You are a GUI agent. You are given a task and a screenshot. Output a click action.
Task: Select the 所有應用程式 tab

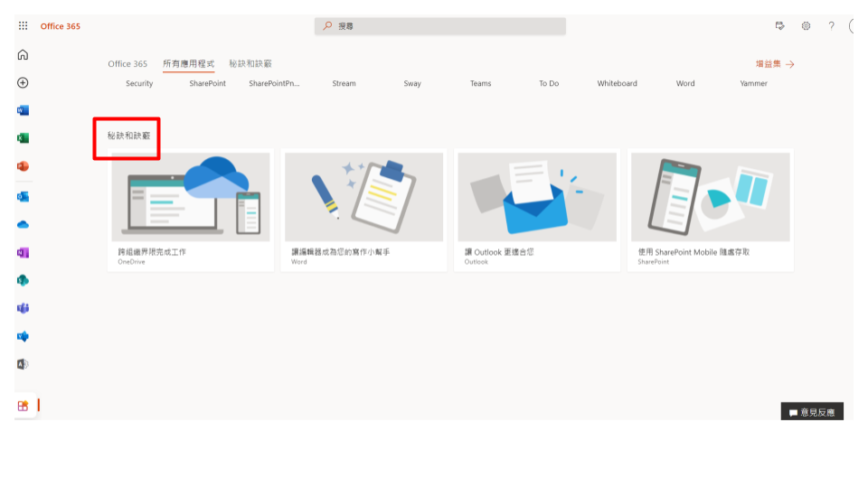pyautogui.click(x=188, y=63)
